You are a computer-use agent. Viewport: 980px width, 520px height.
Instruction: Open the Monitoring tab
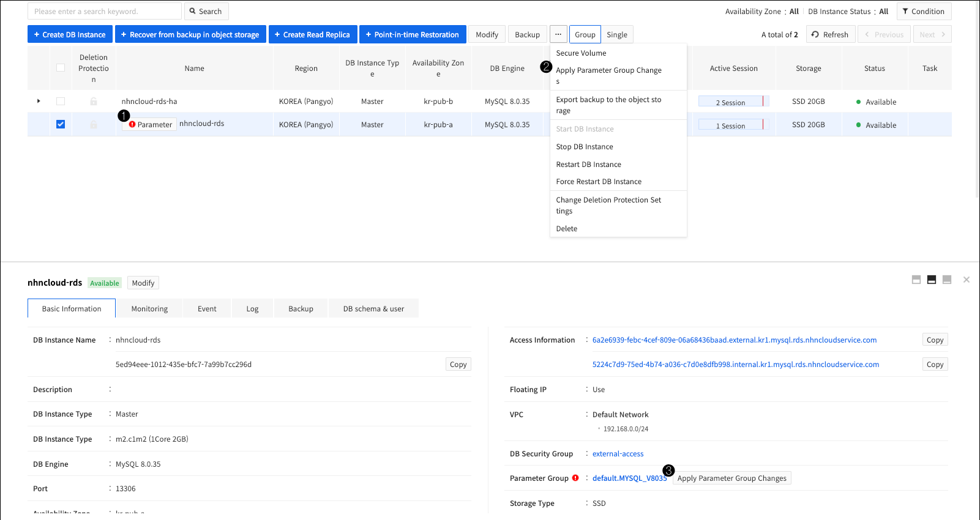[x=149, y=308]
